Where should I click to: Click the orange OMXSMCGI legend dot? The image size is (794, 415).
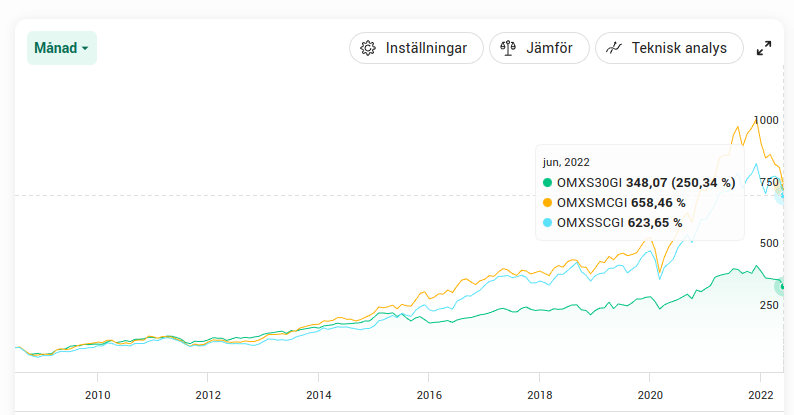[547, 202]
